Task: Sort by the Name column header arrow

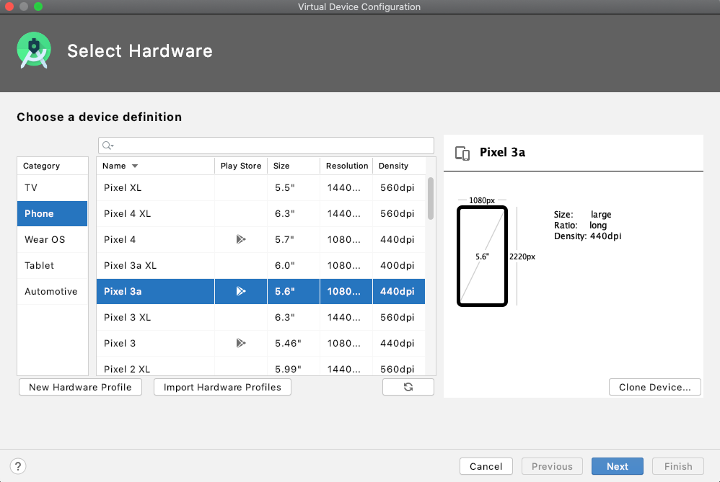Action: [x=135, y=166]
